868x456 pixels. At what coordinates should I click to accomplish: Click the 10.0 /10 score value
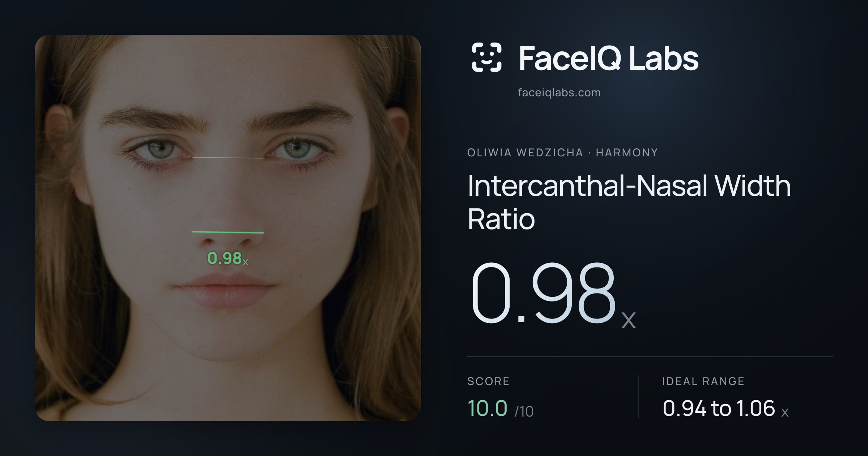(x=500, y=408)
